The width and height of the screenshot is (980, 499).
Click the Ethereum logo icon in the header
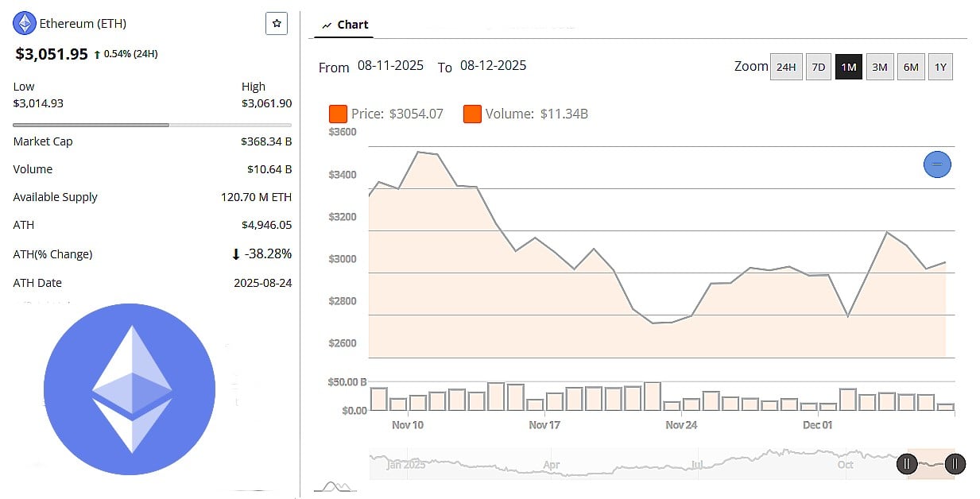click(23, 23)
